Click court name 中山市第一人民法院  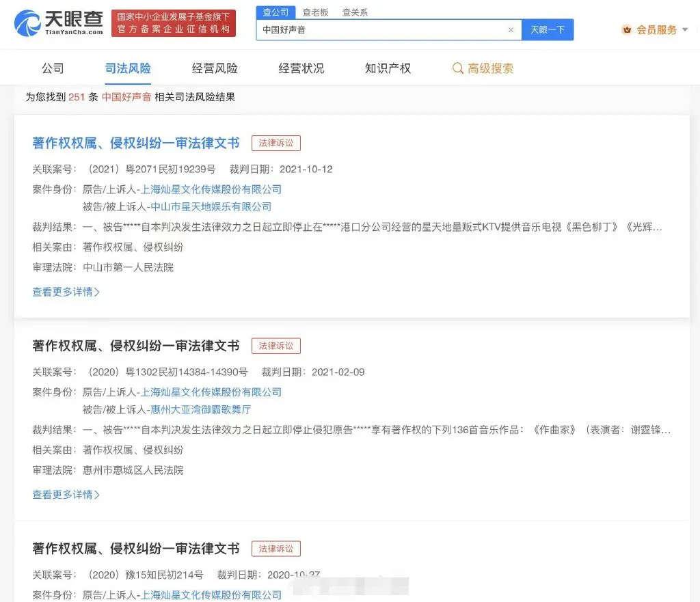(x=128, y=267)
